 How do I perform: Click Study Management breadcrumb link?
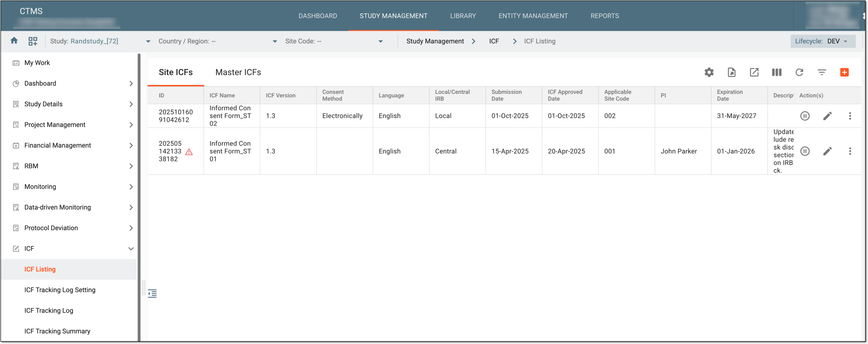pos(435,41)
